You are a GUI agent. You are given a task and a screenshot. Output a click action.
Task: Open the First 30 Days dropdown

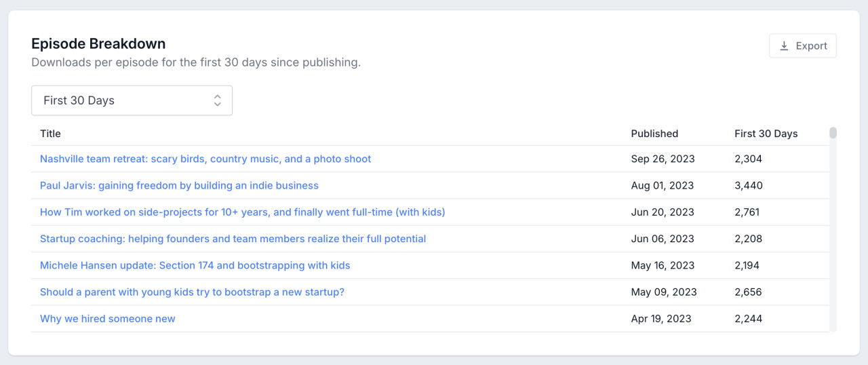click(x=132, y=100)
